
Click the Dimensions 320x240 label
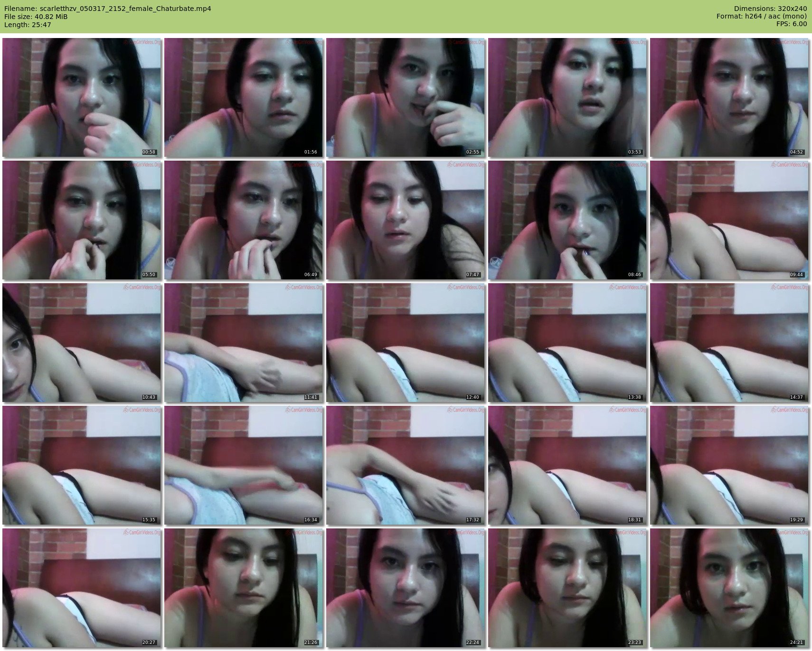770,9
